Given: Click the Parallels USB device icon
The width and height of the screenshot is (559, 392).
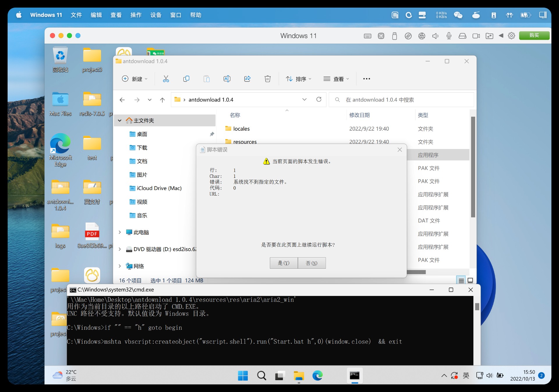Looking at the screenshot, I should pyautogui.click(x=395, y=36).
